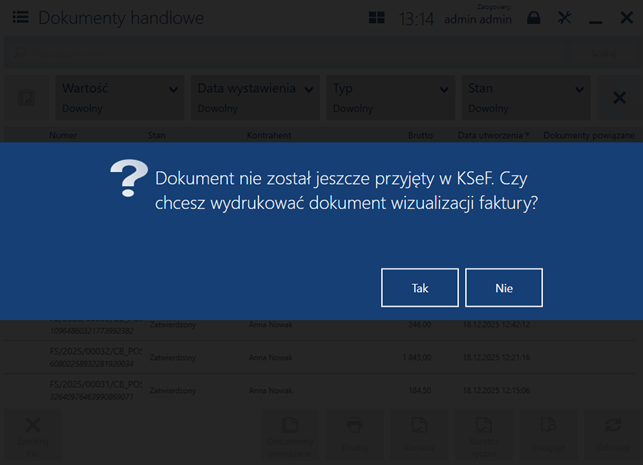Viewport: 643px width, 465px height.
Task: Expand the Data wystawienia filter dropdown
Action: point(255,98)
